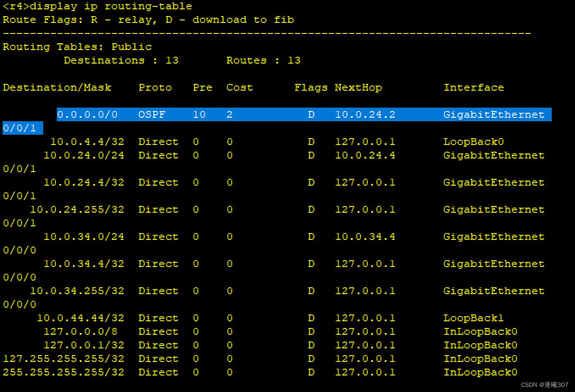Click the 'Routes : 13' count

(264, 61)
